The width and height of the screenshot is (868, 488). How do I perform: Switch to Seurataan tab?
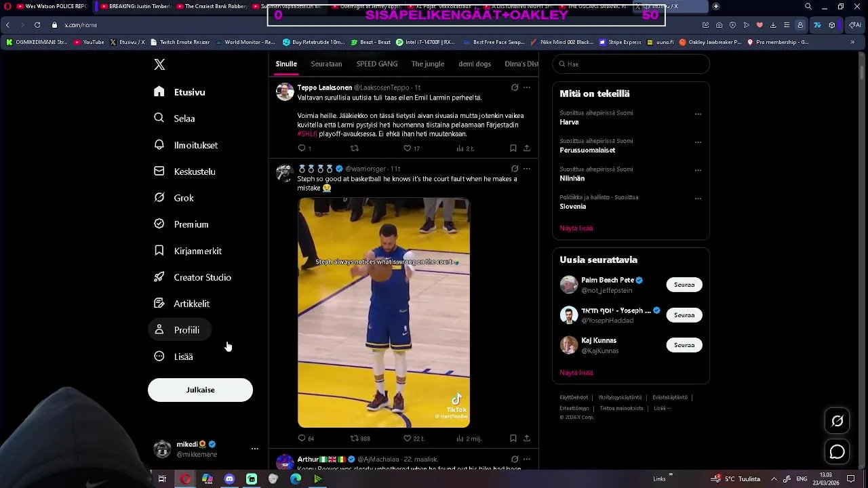coord(326,64)
